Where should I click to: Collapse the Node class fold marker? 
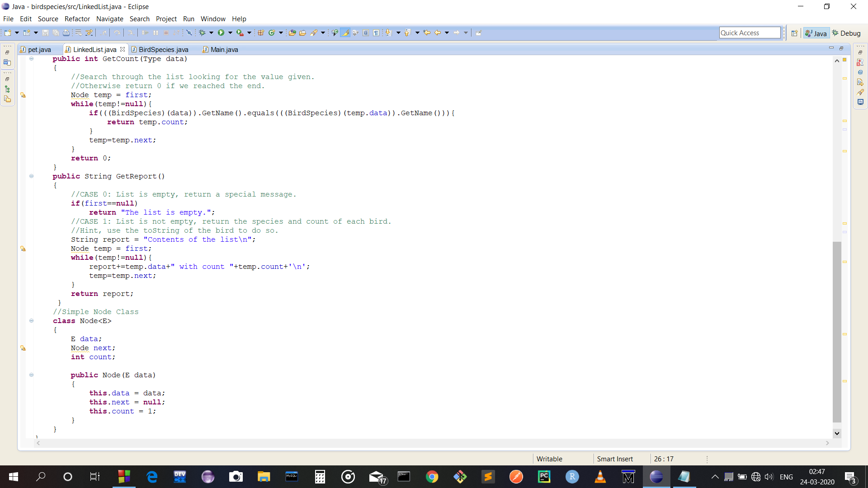[x=31, y=321]
